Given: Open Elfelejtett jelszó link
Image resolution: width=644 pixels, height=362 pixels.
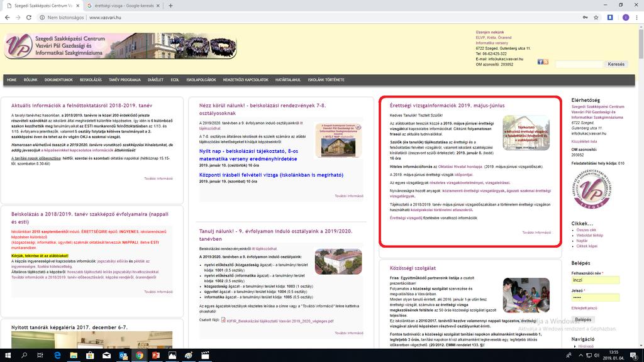Looking at the screenshot, I should [x=584, y=308].
